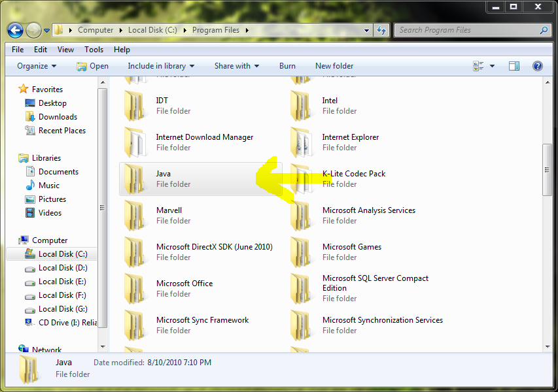Select the Java folder icon

point(135,179)
